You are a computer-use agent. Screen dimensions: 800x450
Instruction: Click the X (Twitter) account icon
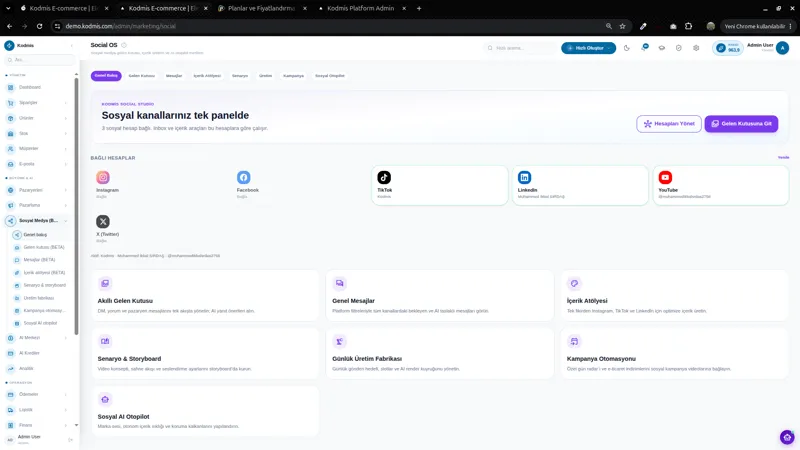point(103,221)
